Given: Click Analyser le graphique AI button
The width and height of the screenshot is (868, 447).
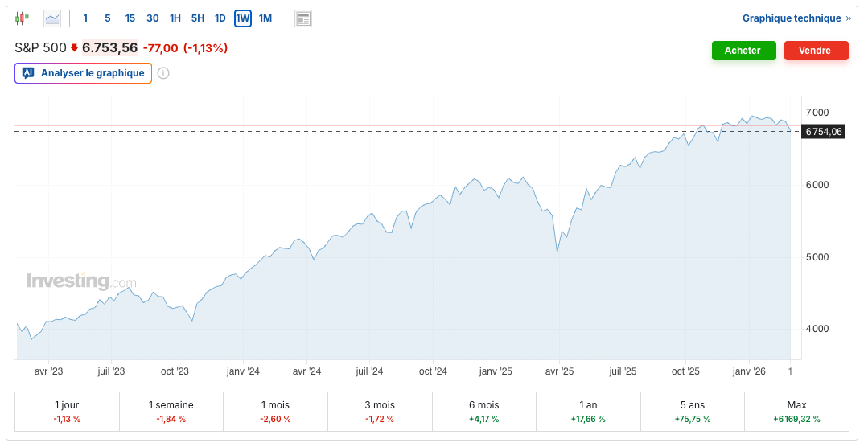Looking at the screenshot, I should coord(83,73).
